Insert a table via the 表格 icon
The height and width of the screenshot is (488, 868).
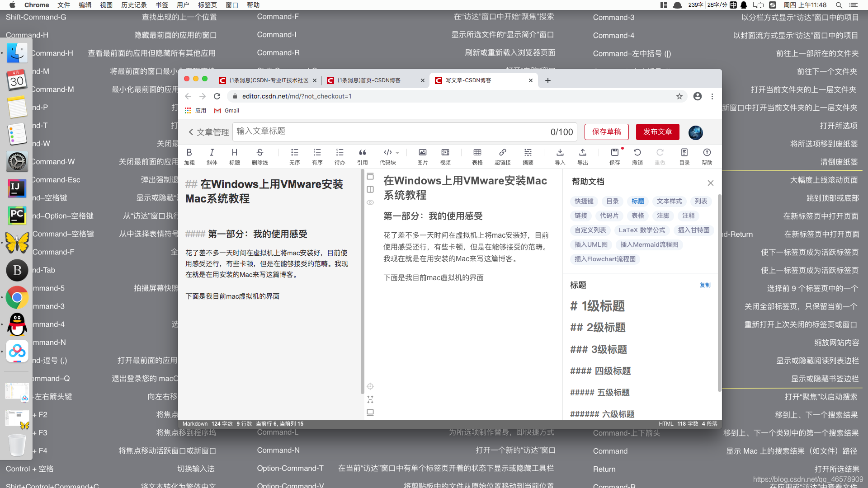477,156
